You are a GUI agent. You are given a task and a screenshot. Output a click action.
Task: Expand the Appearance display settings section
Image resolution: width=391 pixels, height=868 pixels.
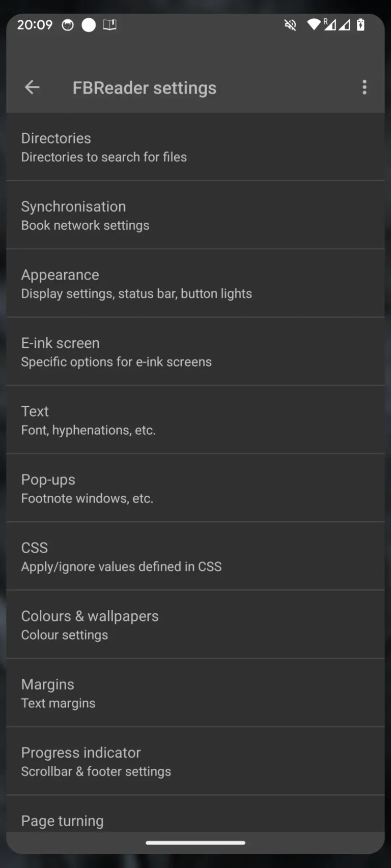195,283
